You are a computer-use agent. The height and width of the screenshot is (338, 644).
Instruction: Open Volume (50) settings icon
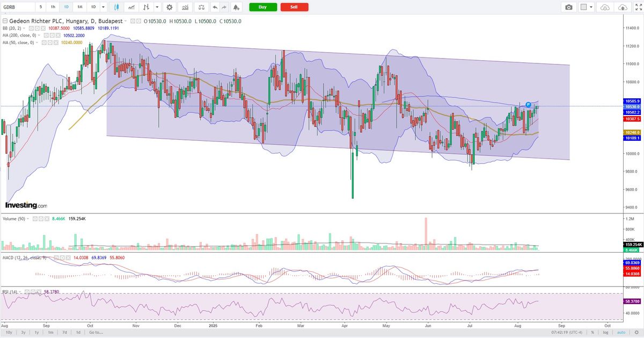(41, 219)
